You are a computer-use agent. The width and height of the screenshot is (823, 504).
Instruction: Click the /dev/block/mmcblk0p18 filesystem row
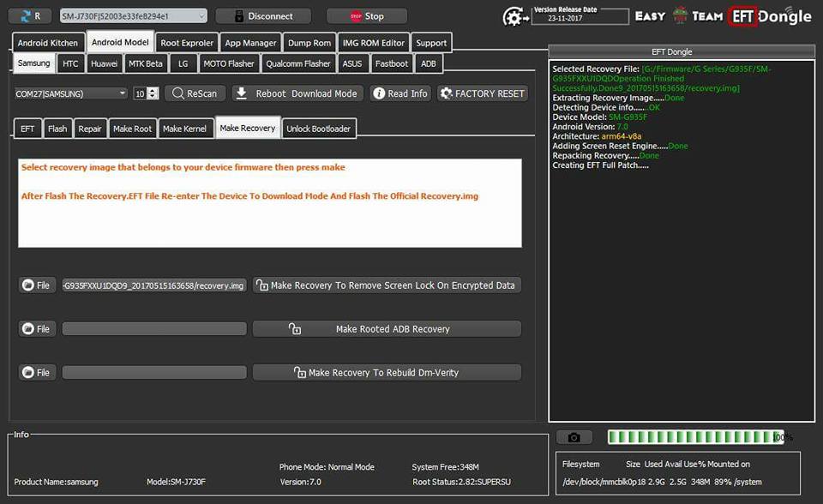point(662,482)
